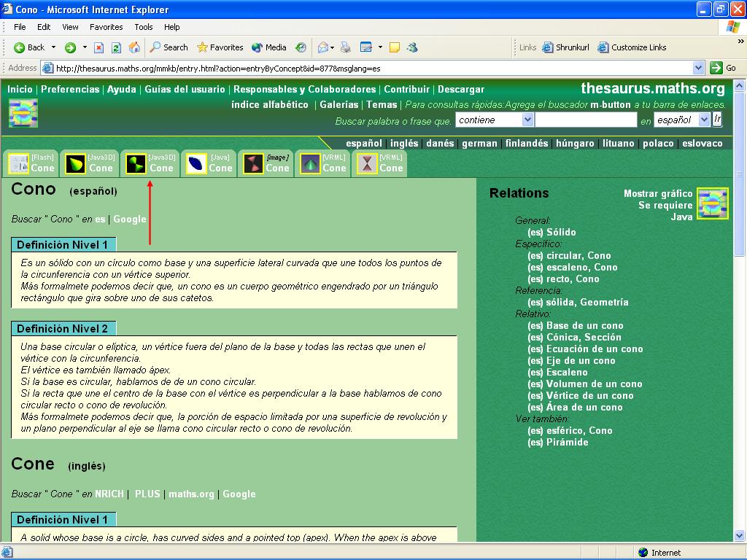Expand the address bar URL dropdown
This screenshot has width=747, height=560.
[698, 68]
